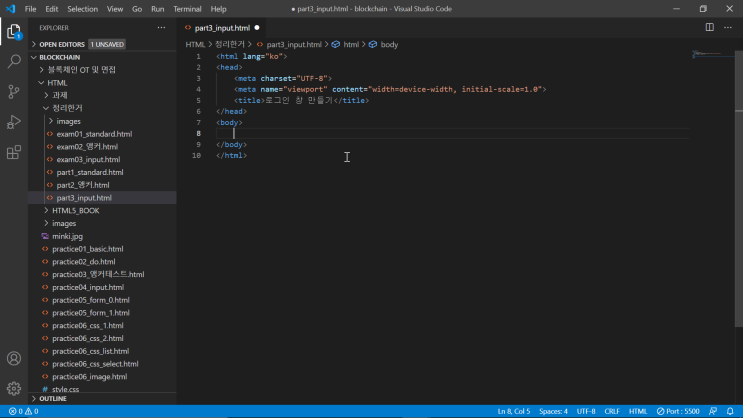The height and width of the screenshot is (418, 743).
Task: Click the code minimap preview
Action: coord(712,55)
